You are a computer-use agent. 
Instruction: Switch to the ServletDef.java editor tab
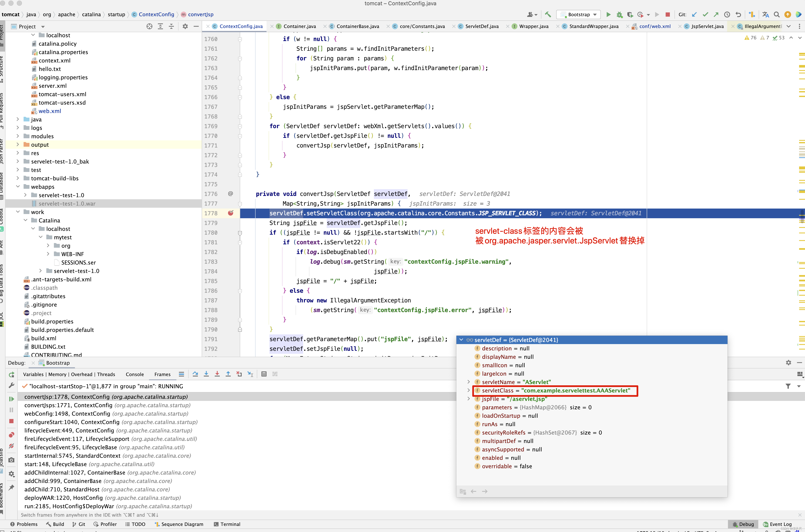point(482,27)
